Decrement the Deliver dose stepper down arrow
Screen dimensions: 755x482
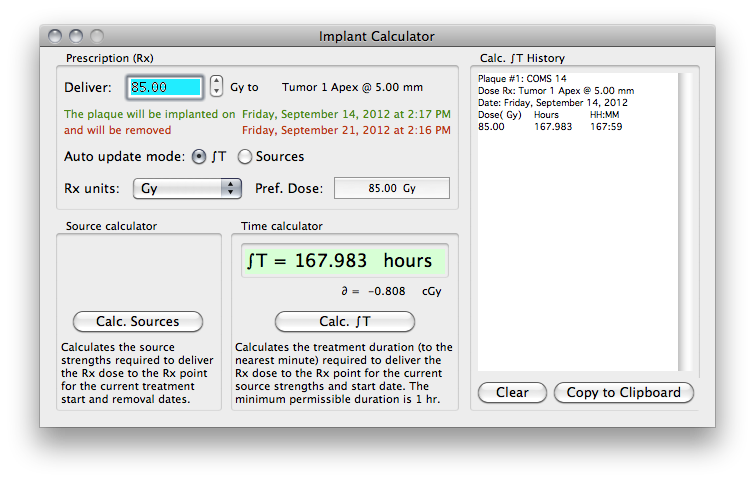[217, 91]
